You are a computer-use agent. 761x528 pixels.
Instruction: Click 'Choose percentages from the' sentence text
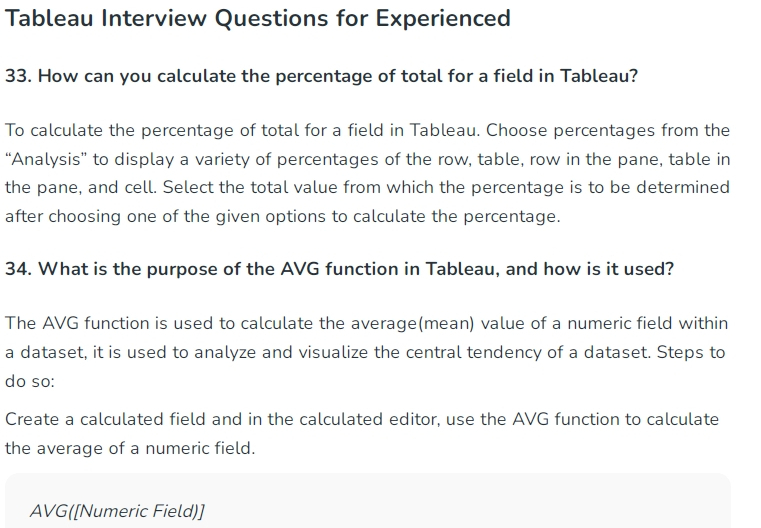pos(608,131)
